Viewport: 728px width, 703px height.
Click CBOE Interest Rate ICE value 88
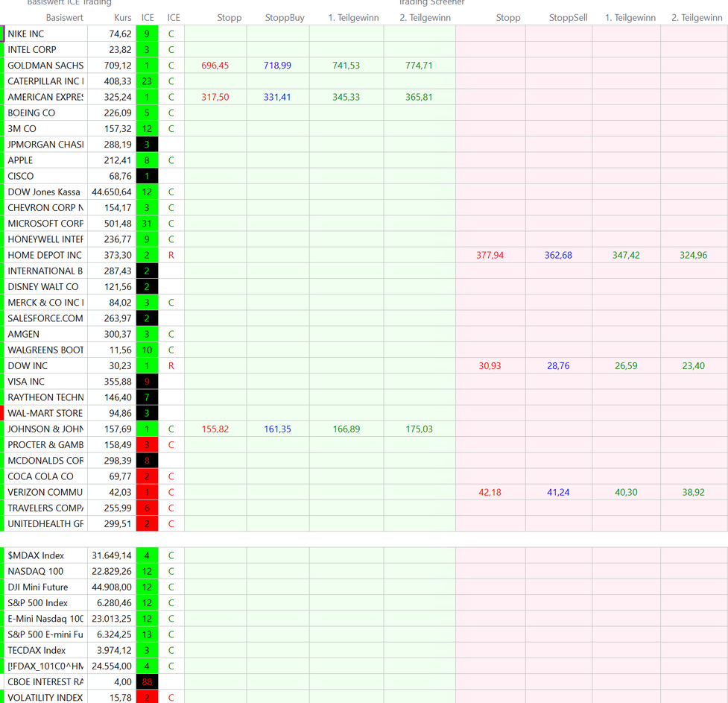[147, 682]
